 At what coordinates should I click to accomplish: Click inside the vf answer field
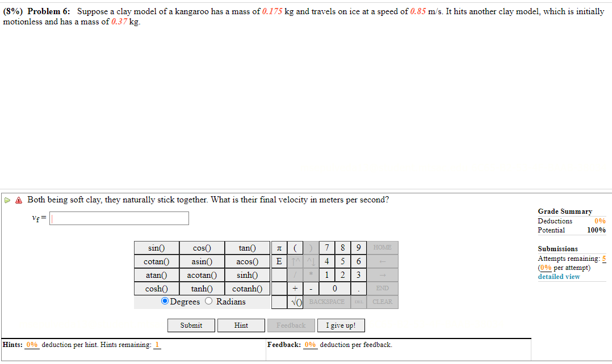(119, 218)
